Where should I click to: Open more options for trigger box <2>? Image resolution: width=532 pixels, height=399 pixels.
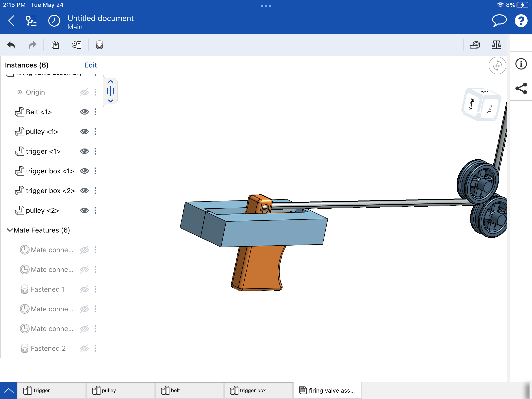coord(95,191)
